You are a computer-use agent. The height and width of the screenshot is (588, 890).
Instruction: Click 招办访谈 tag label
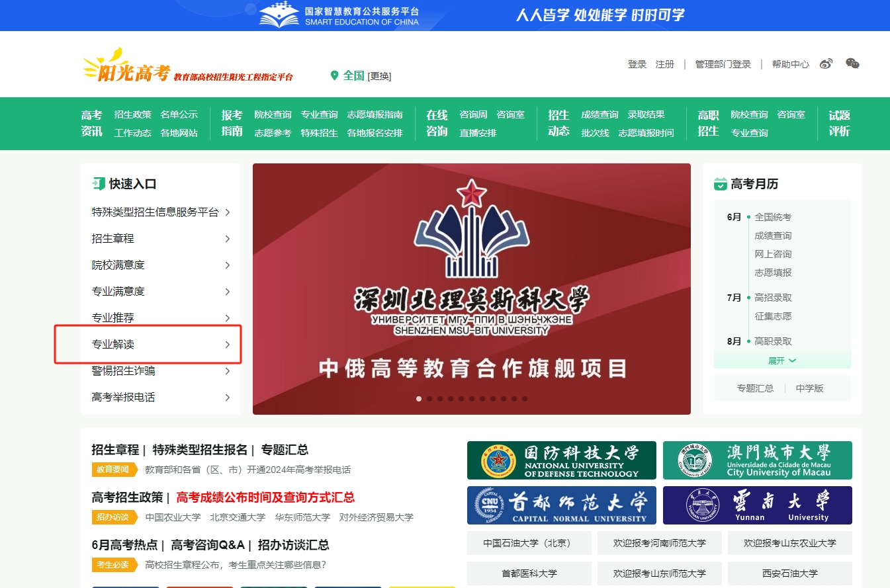[x=114, y=517]
